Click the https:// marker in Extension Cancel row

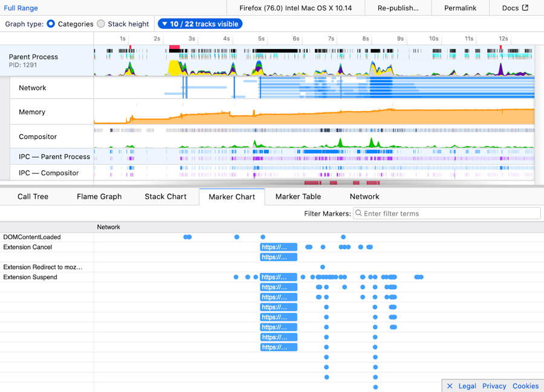(279, 247)
